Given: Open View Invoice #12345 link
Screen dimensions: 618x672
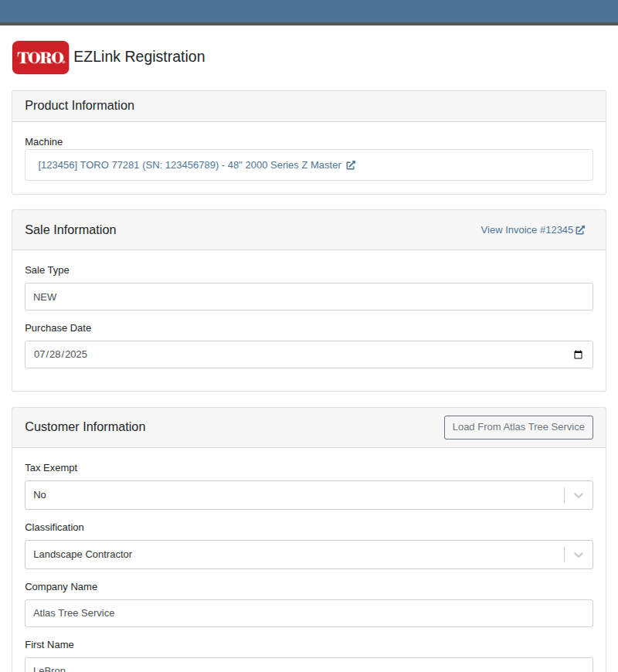Looking at the screenshot, I should point(532,230).
